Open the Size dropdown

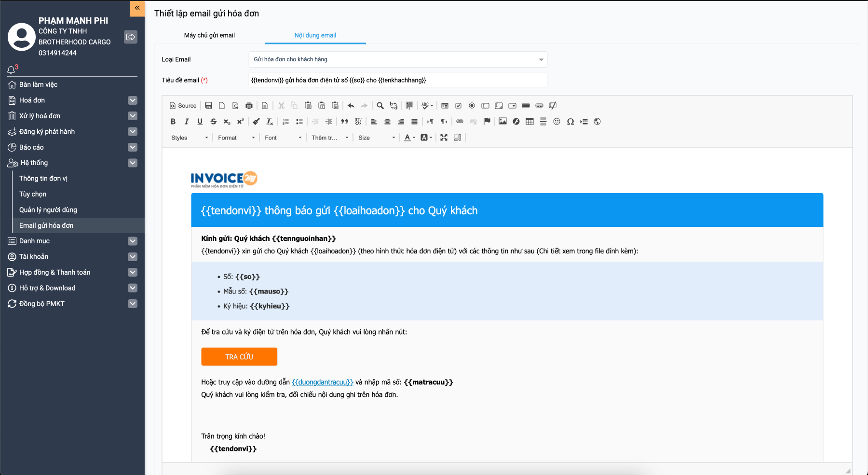click(x=377, y=138)
